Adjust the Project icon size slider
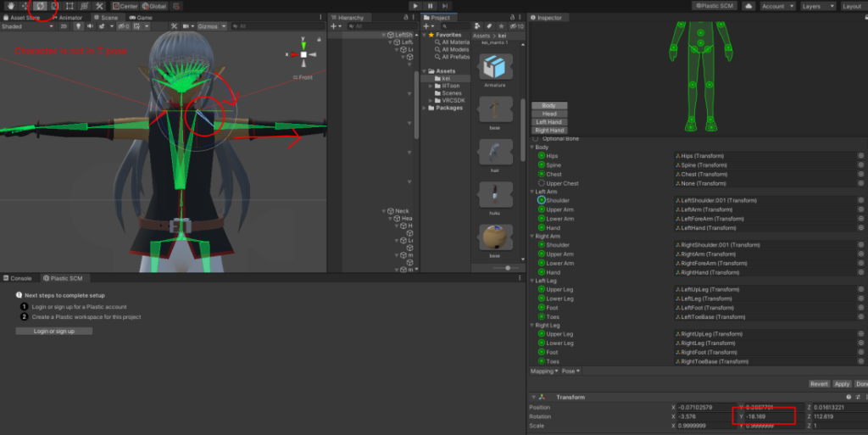This screenshot has height=435, width=868. pos(508,268)
